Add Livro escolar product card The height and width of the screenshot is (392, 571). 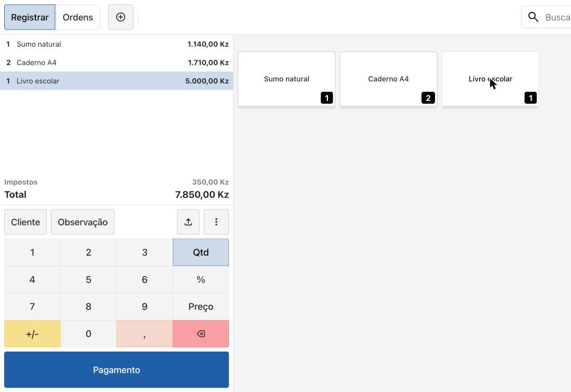[491, 79]
